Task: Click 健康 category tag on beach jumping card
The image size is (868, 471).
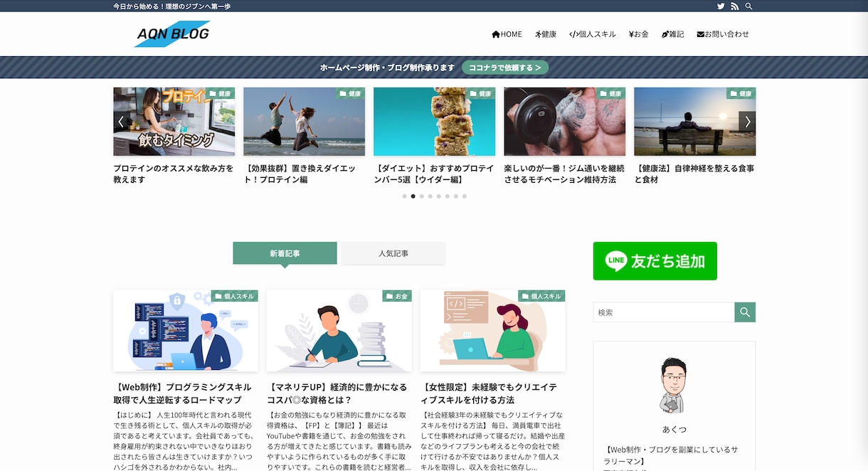Action: tap(350, 93)
